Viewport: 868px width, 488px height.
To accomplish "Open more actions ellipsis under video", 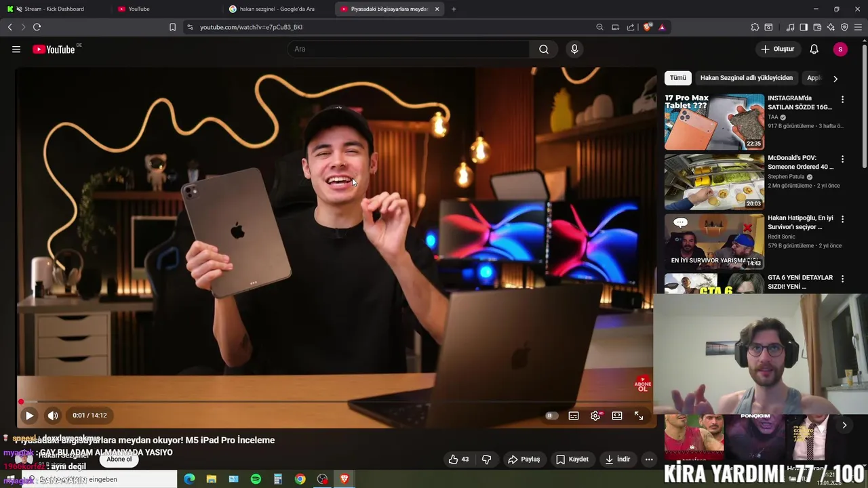I will coord(649,459).
